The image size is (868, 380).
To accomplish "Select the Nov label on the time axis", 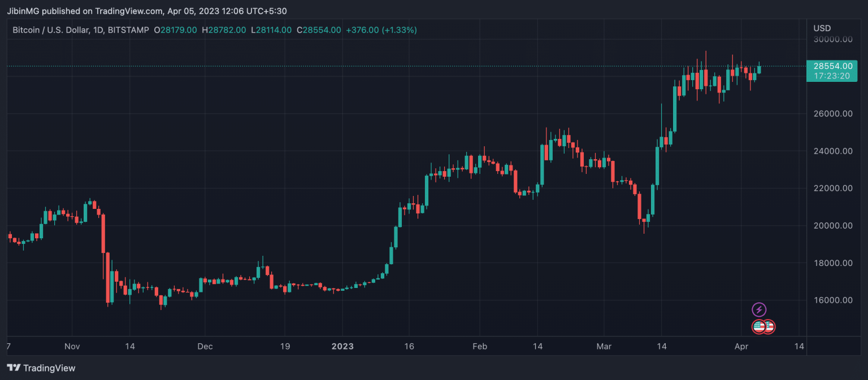I will pyautogui.click(x=72, y=346).
